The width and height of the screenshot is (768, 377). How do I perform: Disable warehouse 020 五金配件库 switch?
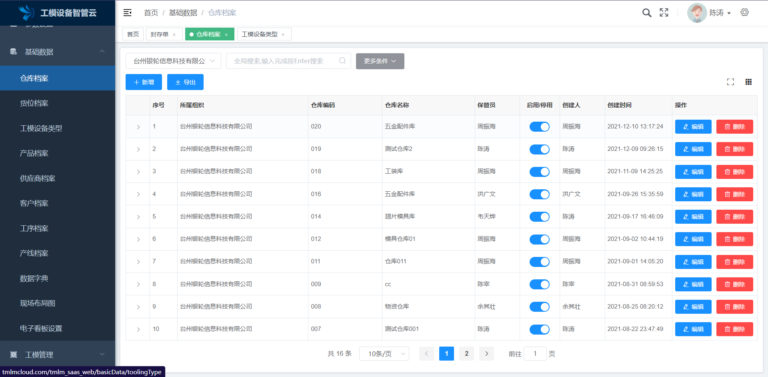(539, 126)
